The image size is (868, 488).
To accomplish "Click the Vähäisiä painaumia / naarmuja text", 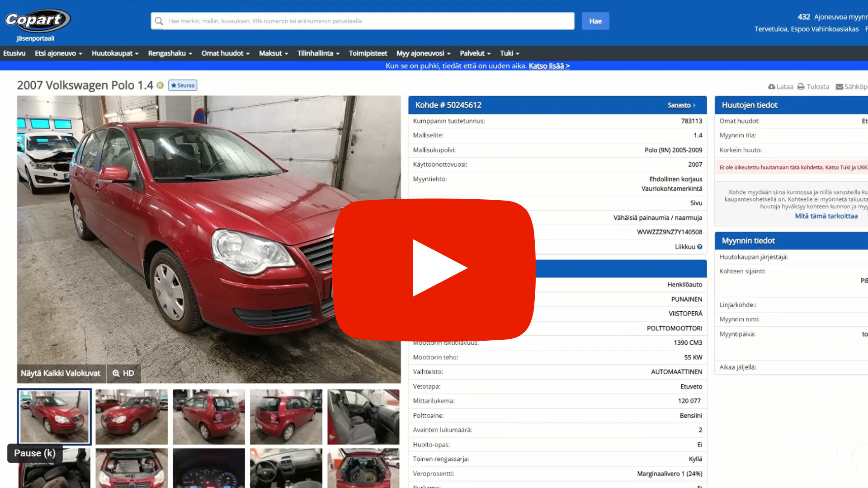I will [x=657, y=218].
